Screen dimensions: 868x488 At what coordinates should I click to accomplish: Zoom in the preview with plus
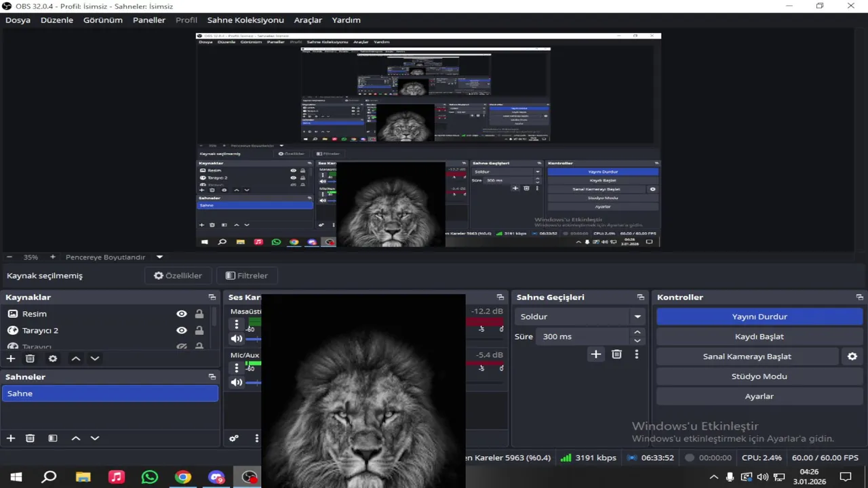tap(53, 258)
